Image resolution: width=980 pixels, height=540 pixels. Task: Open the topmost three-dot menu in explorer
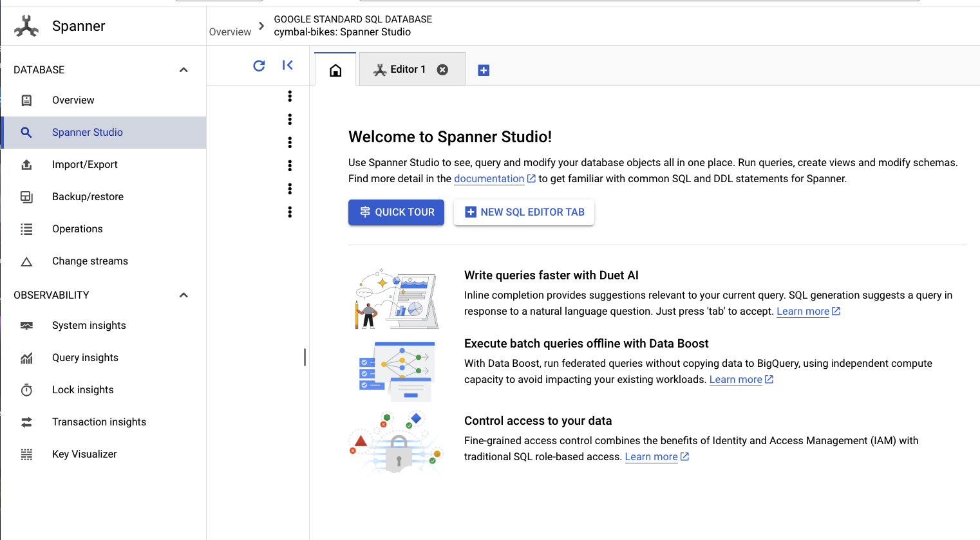[x=290, y=96]
